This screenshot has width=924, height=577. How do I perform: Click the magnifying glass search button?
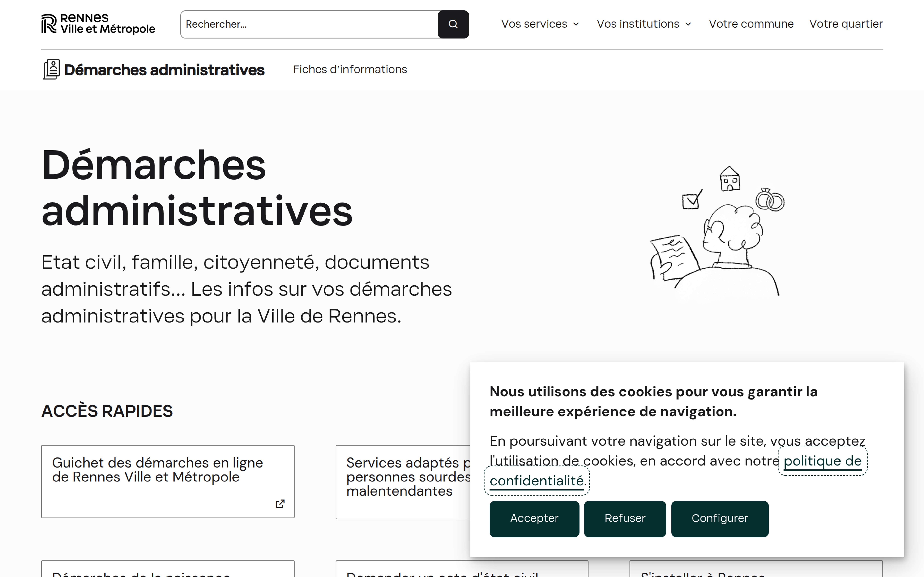click(453, 24)
